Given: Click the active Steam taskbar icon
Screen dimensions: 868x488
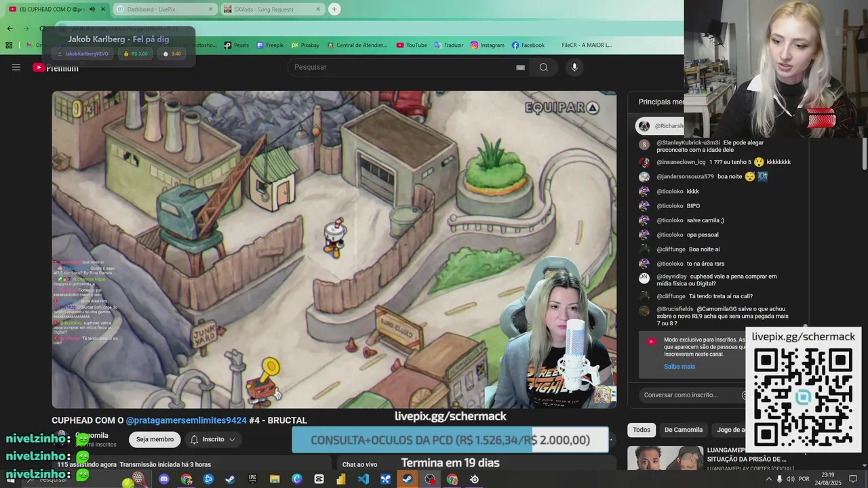Looking at the screenshot, I should (408, 479).
